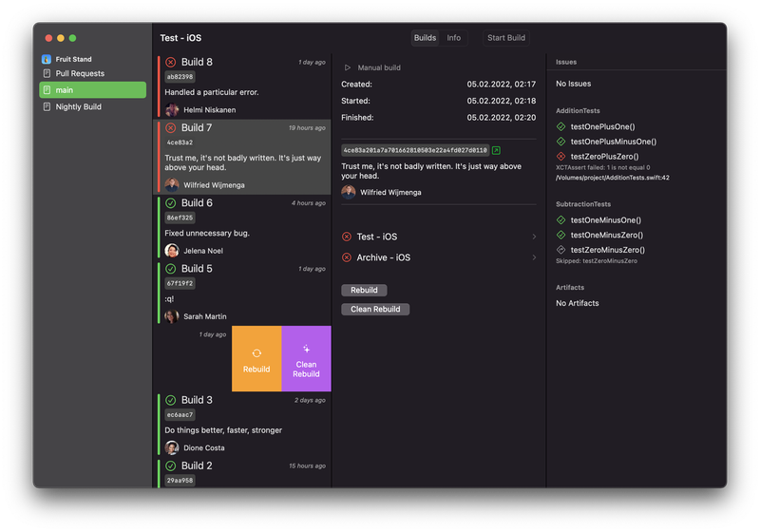Select Nightly Build in the sidebar
Image resolution: width=760 pixels, height=532 pixels.
78,107
